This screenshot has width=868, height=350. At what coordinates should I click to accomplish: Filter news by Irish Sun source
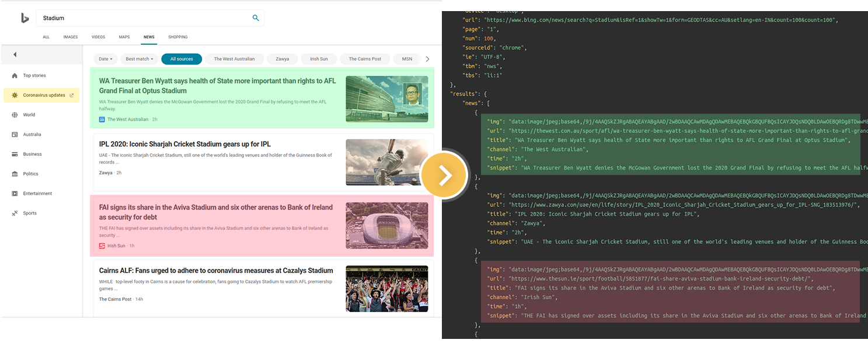pyautogui.click(x=319, y=59)
